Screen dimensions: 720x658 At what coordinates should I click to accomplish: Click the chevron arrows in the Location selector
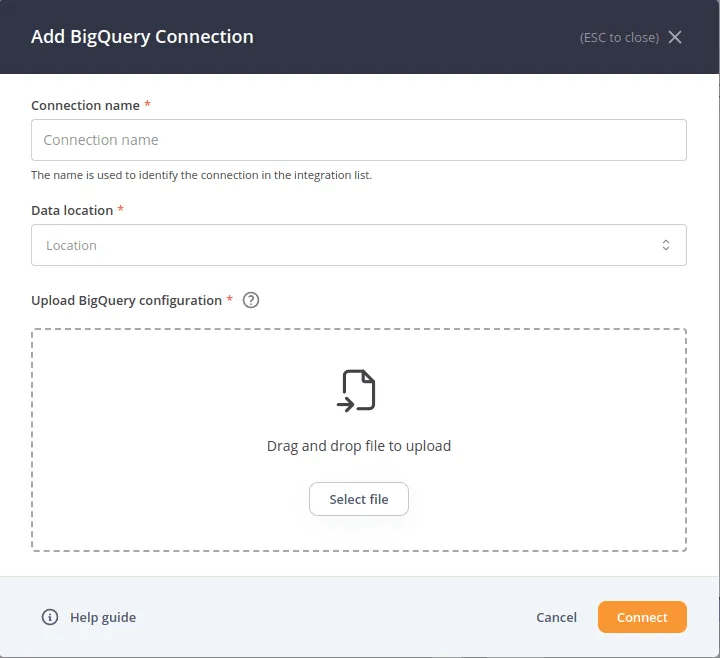pos(666,245)
